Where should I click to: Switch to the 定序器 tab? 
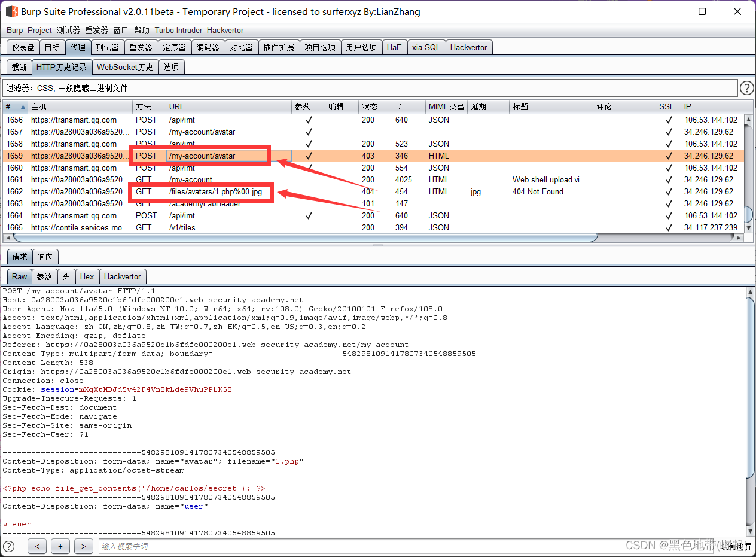(175, 47)
